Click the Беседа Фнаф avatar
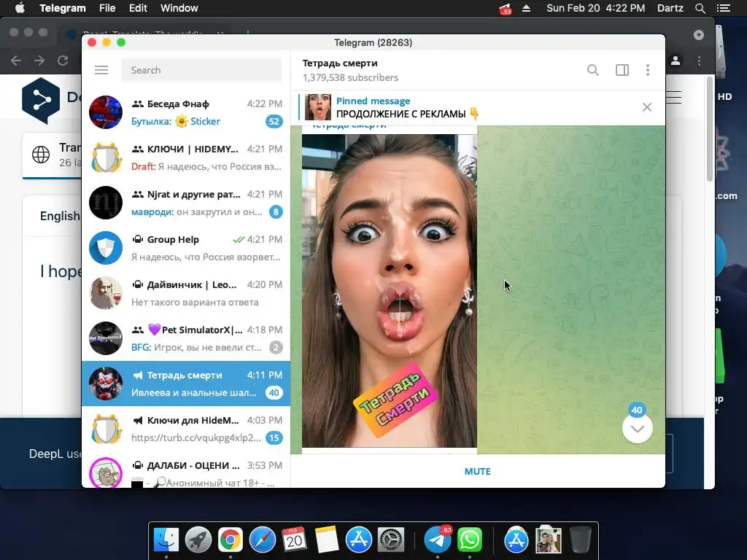 point(106,112)
